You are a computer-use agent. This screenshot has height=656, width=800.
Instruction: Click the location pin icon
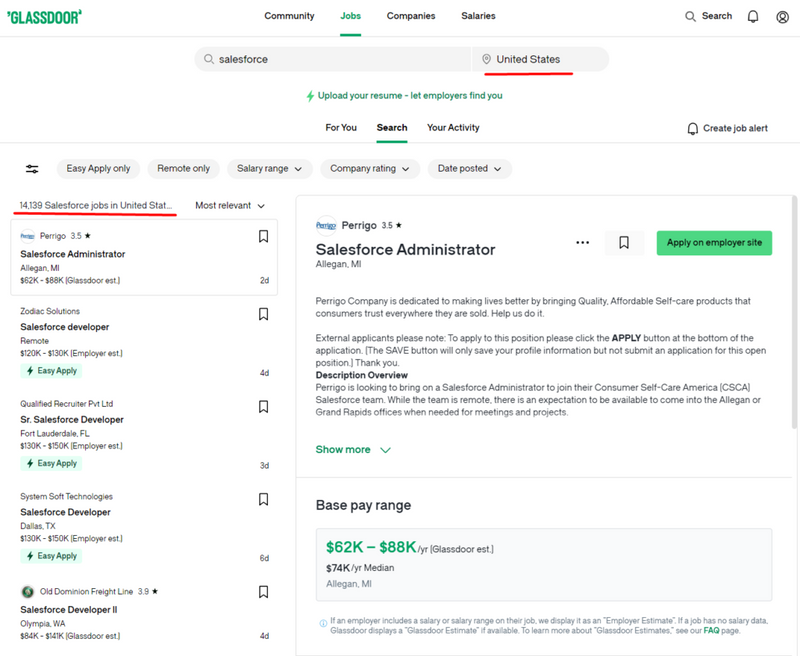click(486, 59)
